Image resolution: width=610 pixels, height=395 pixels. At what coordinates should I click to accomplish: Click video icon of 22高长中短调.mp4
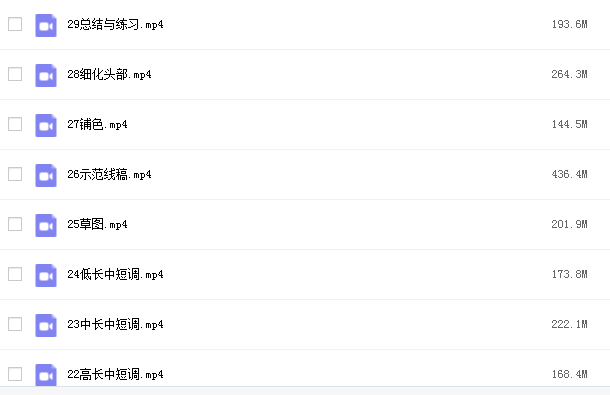[46, 375]
